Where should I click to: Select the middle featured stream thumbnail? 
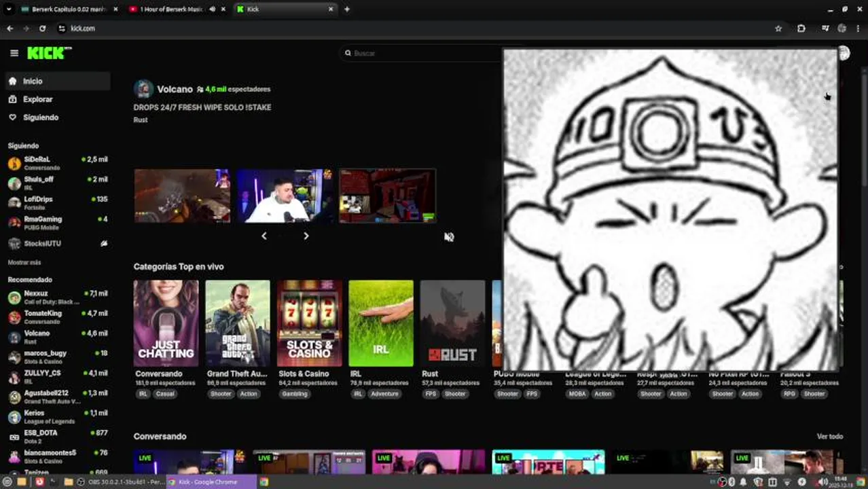tap(285, 196)
